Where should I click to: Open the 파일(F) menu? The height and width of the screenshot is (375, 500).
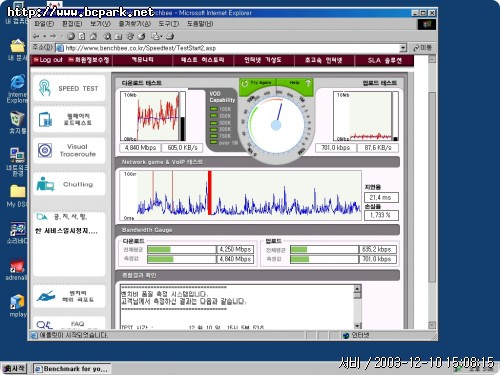(x=44, y=24)
